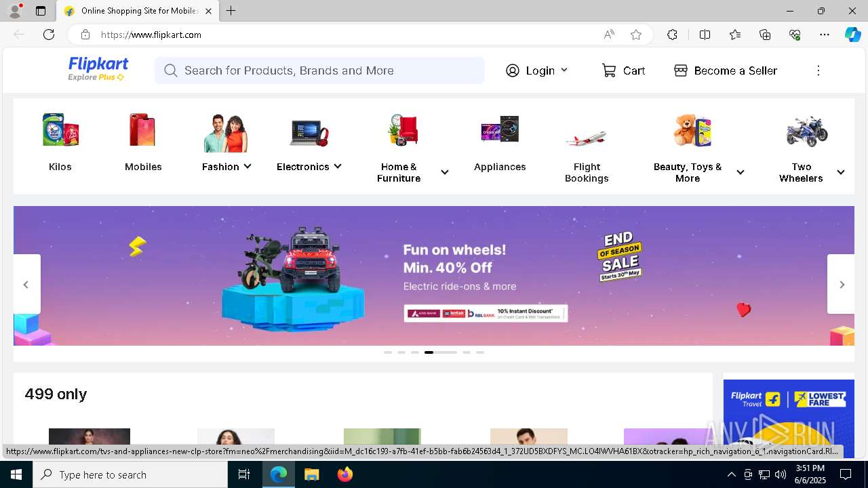Open the Tab actions menu icon
The height and width of the screenshot is (488, 868).
coord(41,11)
